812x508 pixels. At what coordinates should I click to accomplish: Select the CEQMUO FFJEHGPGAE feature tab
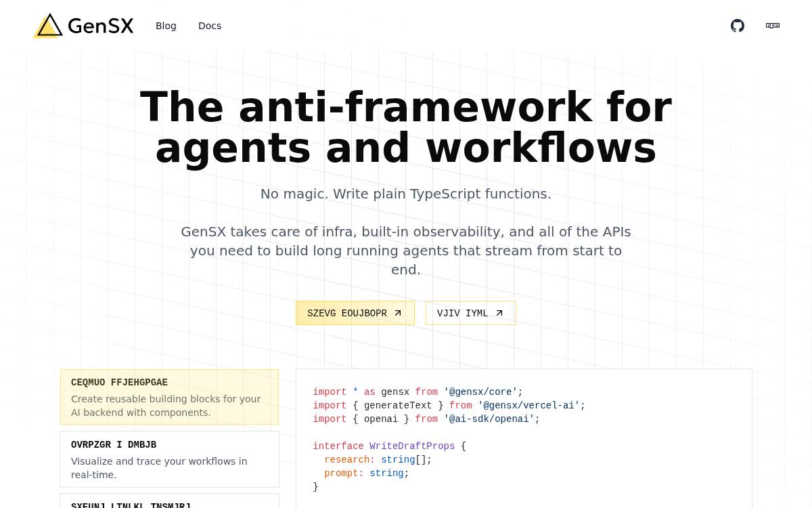click(x=169, y=397)
